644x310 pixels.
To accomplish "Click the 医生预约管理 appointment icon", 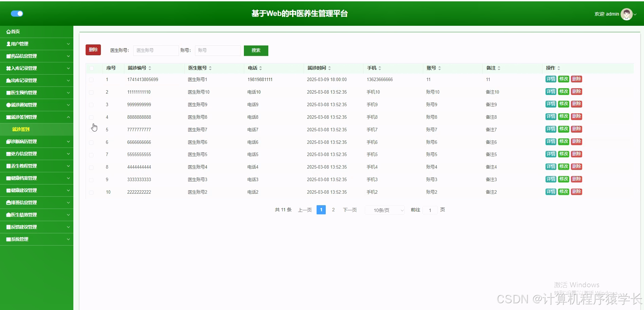I will coord(8,93).
